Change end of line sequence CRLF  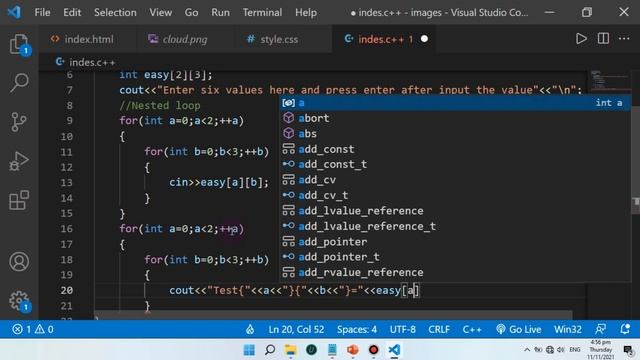(x=439, y=329)
